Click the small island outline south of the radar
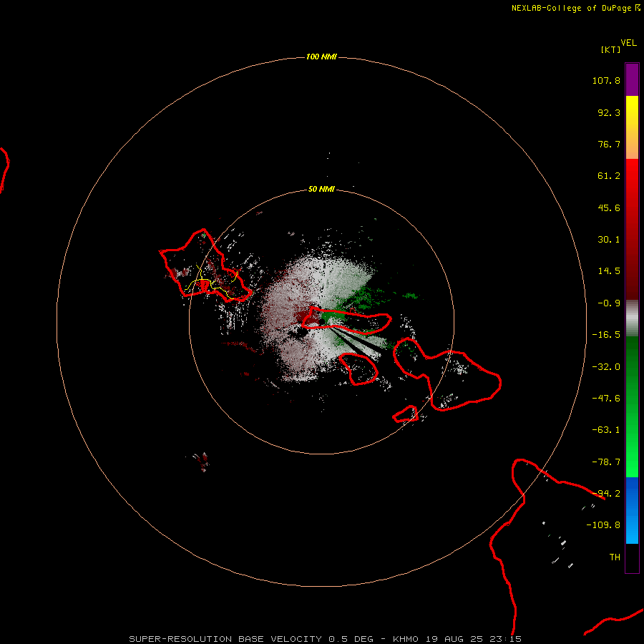Screen dimensions: 644x644 click(x=359, y=369)
